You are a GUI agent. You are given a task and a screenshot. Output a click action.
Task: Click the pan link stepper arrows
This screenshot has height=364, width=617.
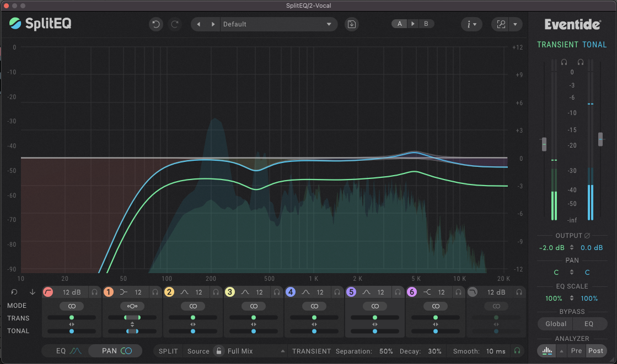click(572, 273)
